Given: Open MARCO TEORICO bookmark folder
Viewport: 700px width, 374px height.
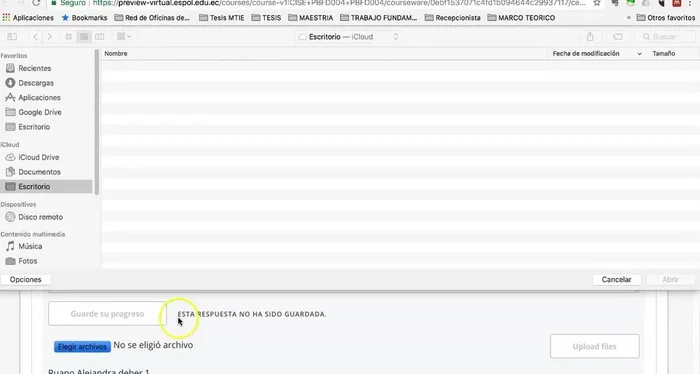Looking at the screenshot, I should (521, 18).
